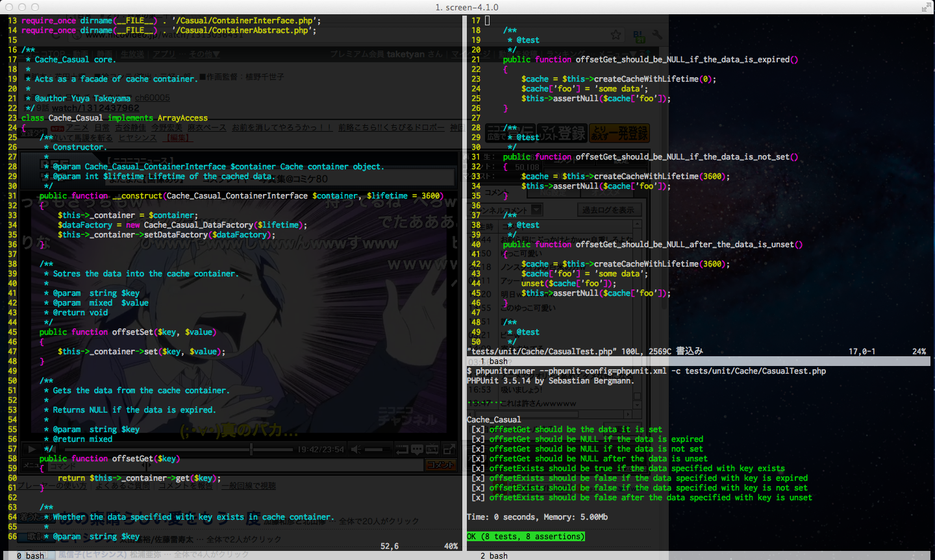
Task: Click the 'offsetGet should be NULL if the data is expired' result
Action: [596, 439]
